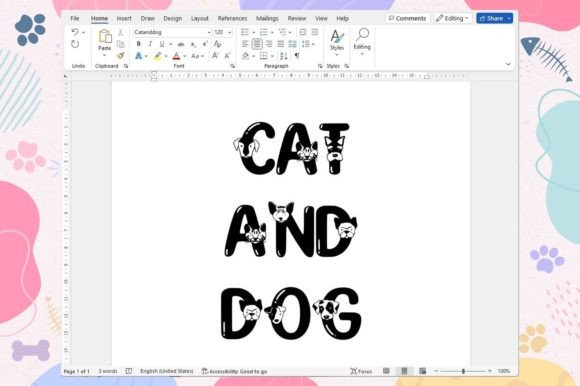Click the Sort A-Z icon
The height and width of the screenshot is (386, 580).
click(284, 56)
